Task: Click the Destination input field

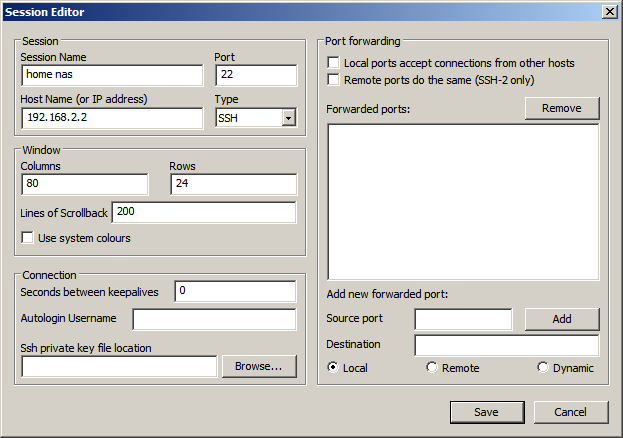Action: point(507,345)
